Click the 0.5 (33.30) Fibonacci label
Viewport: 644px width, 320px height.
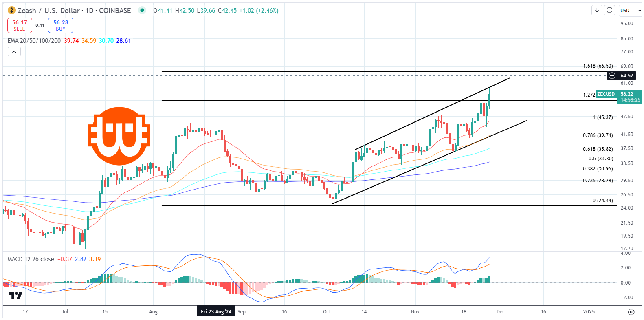tap(600, 159)
